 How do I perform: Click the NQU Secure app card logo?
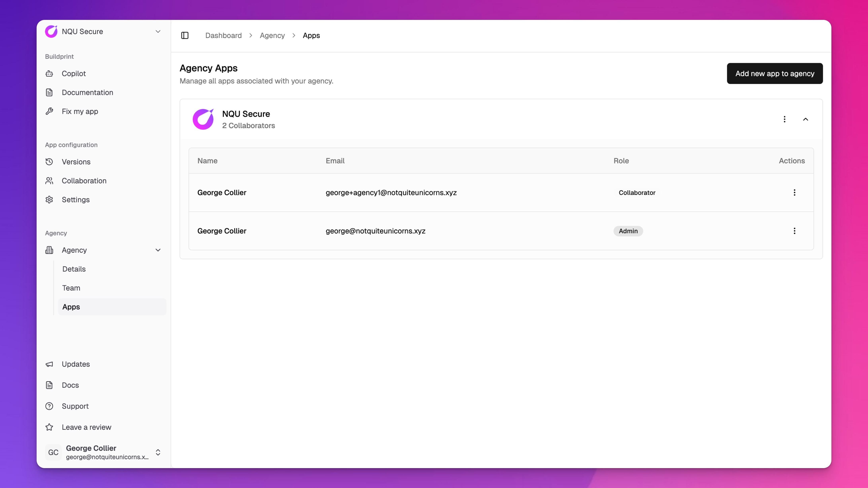[203, 119]
